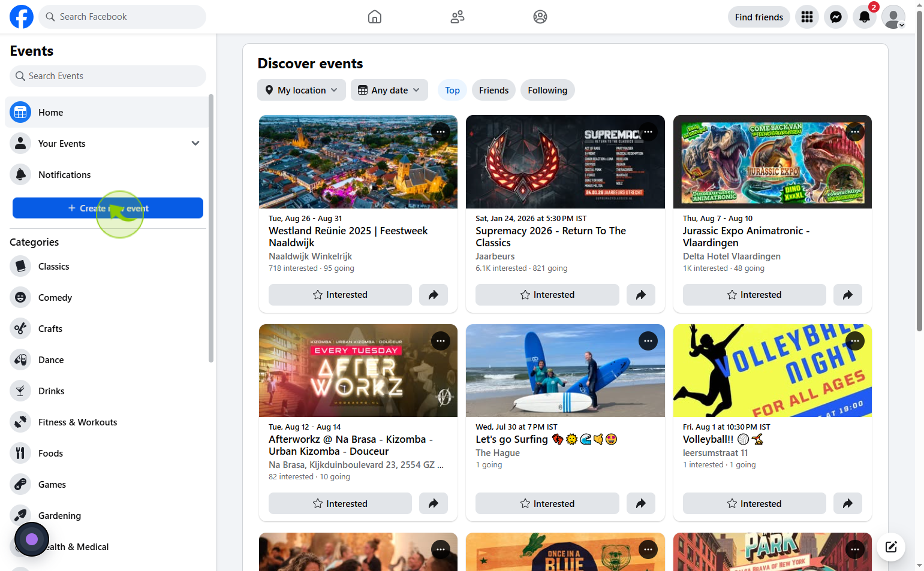Share the Jurassic Expo Animatronic event

(848, 295)
